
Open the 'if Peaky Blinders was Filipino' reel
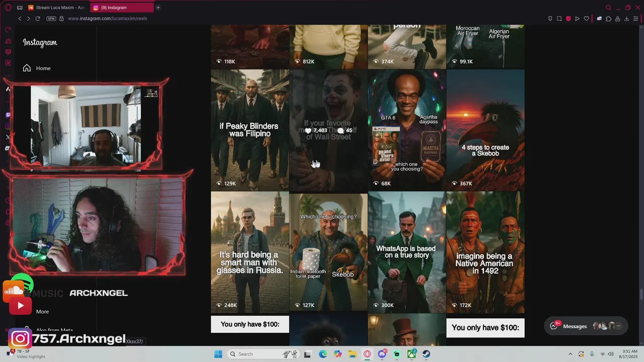point(250,130)
